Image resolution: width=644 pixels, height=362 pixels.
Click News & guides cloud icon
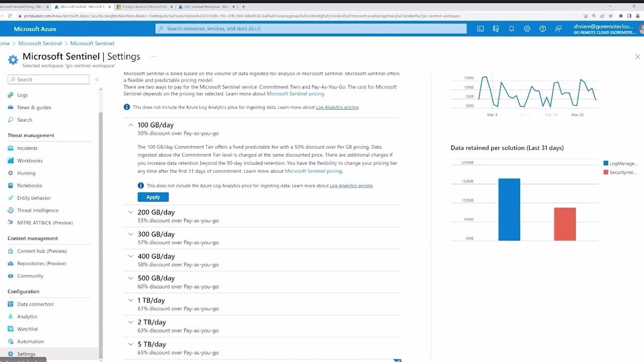(11, 107)
